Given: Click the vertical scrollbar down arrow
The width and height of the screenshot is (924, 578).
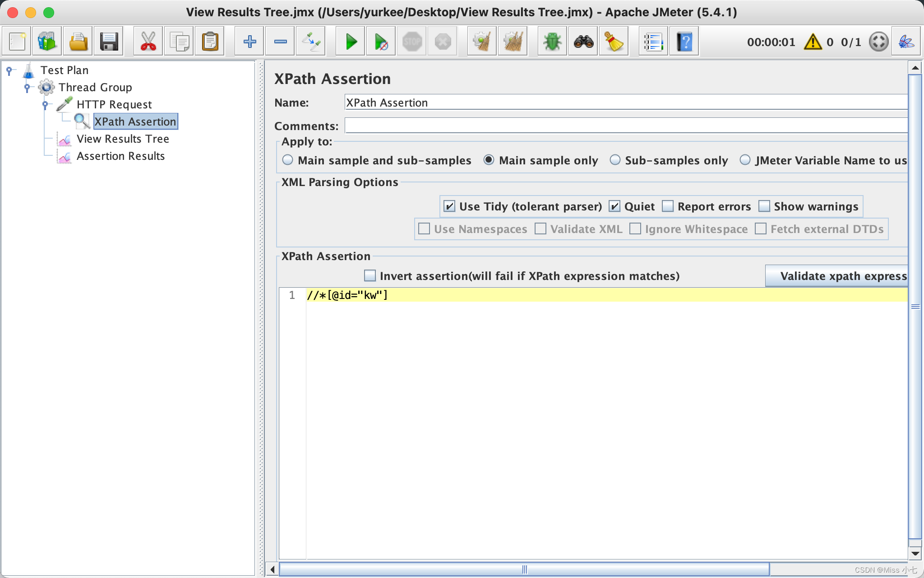Looking at the screenshot, I should click(x=915, y=553).
